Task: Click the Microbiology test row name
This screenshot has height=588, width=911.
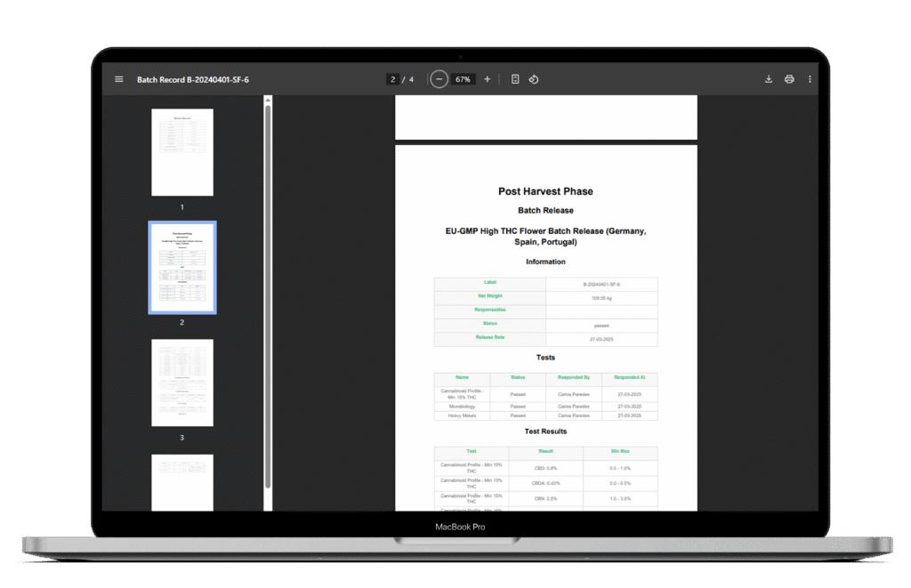Action: tap(462, 406)
